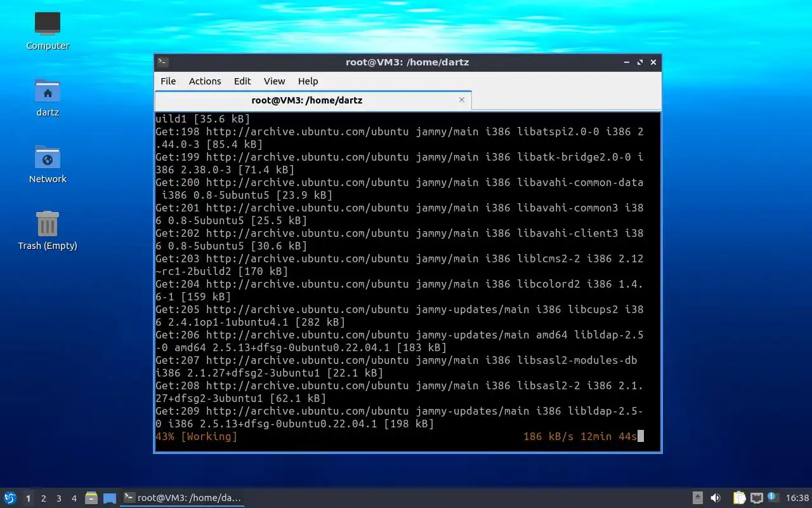The image size is (812, 508).
Task: Close the terminal window
Action: pyautogui.click(x=653, y=62)
